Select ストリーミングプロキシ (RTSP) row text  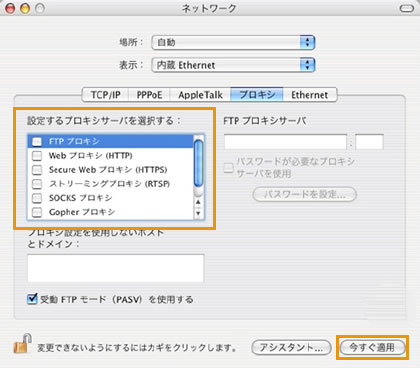pos(110,184)
